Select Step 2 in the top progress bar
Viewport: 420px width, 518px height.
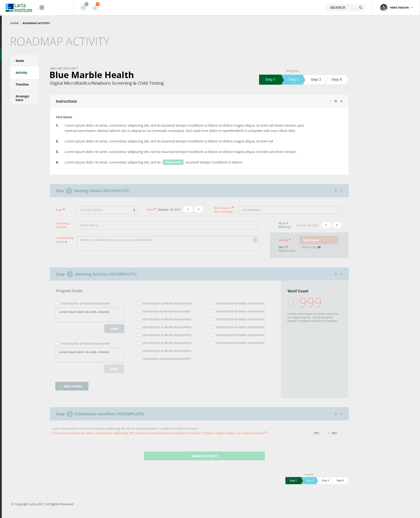point(294,79)
